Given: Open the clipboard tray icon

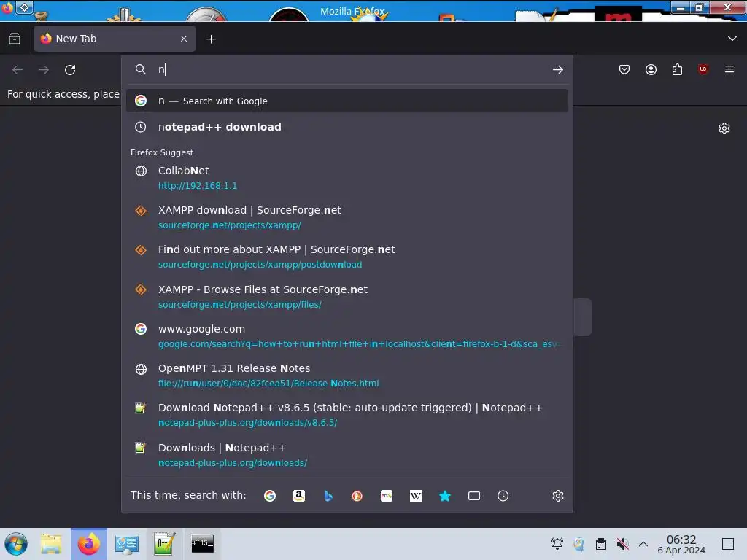Looking at the screenshot, I should pyautogui.click(x=601, y=543).
